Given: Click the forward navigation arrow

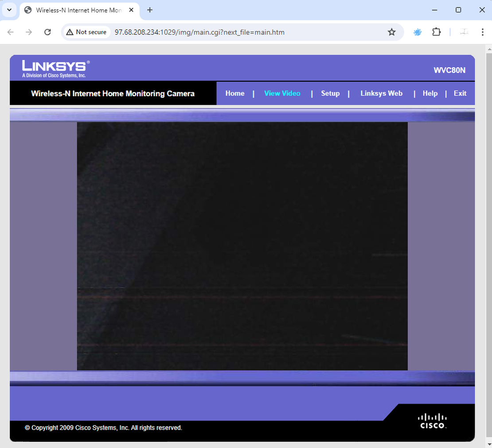Looking at the screenshot, I should pos(29,32).
